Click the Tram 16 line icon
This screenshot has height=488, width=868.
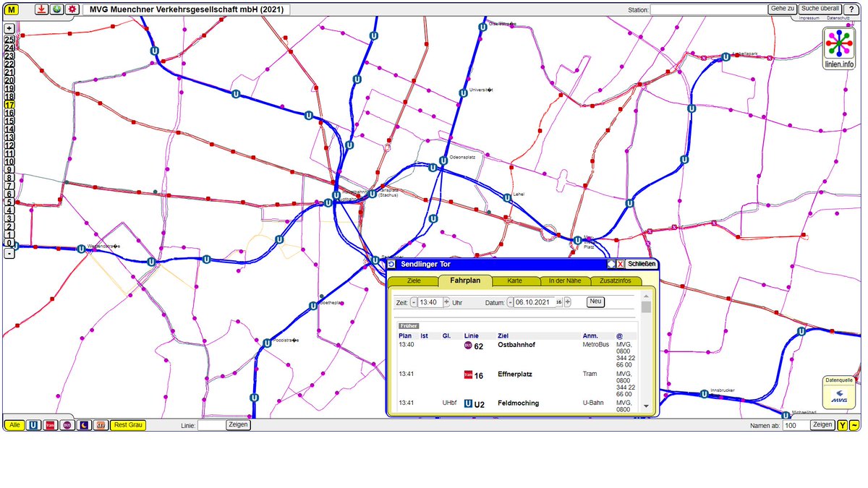(x=468, y=374)
